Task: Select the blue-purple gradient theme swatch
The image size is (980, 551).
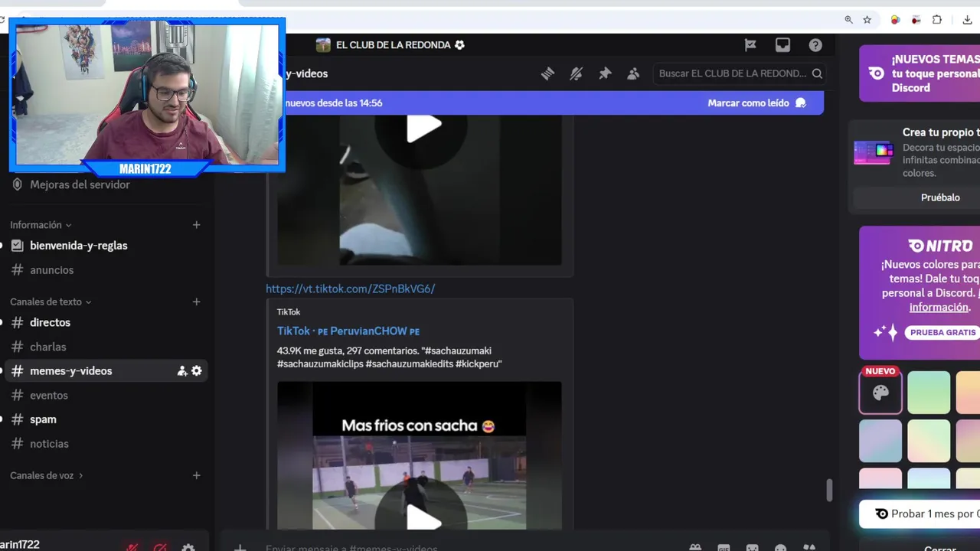Action: [x=880, y=440]
